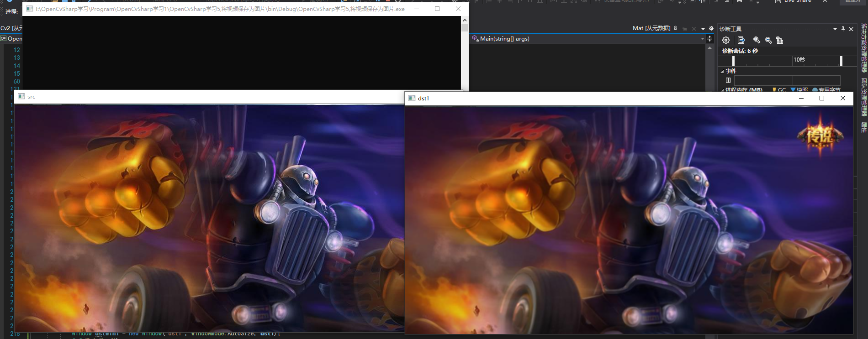
Task: Click the 快照 legend entry
Action: [x=799, y=90]
